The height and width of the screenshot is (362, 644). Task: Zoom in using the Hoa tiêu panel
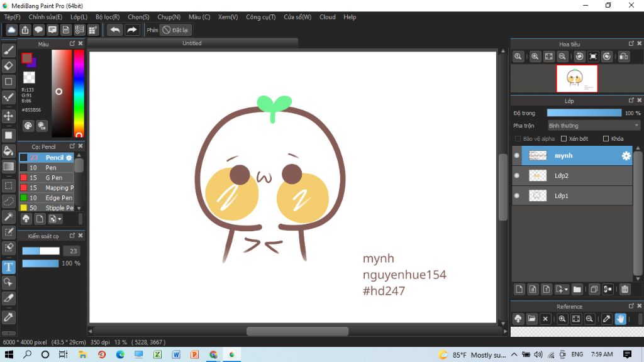[535, 57]
